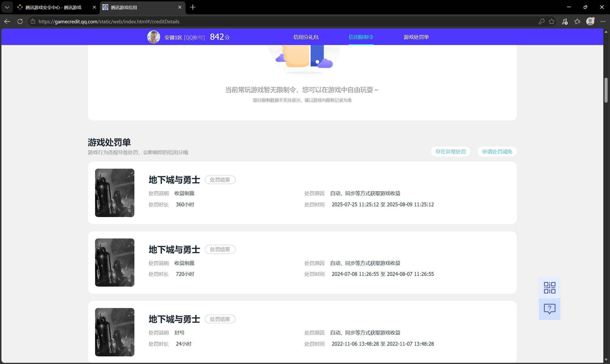The image size is (610, 364).
Task: Click the browser back arrow
Action: (7, 22)
